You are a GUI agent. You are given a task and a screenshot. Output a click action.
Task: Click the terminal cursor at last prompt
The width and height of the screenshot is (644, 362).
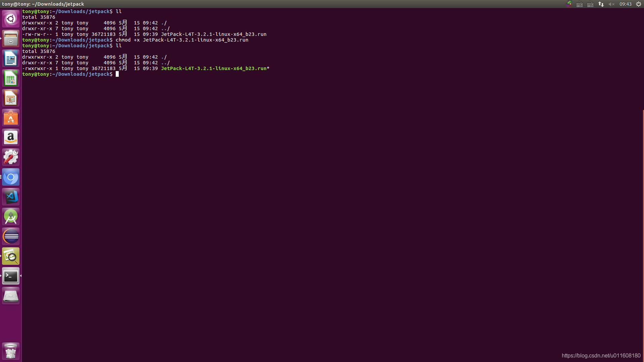pyautogui.click(x=117, y=74)
